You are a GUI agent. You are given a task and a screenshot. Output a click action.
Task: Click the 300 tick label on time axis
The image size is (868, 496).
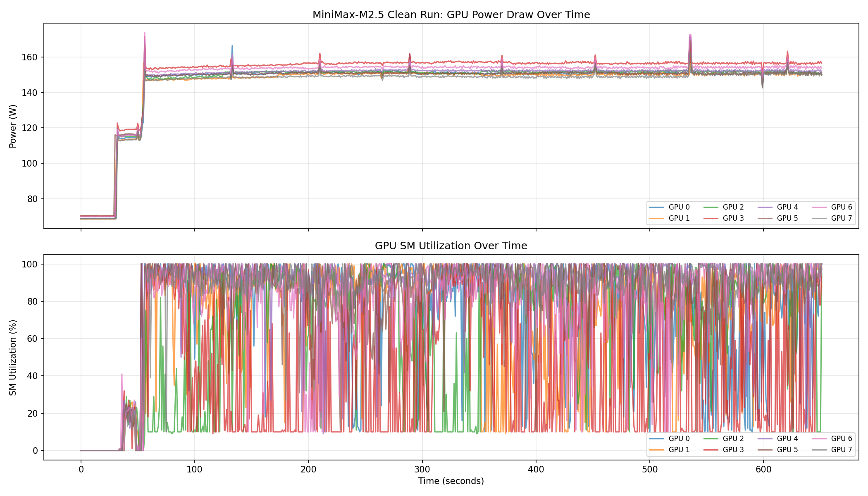pyautogui.click(x=422, y=470)
